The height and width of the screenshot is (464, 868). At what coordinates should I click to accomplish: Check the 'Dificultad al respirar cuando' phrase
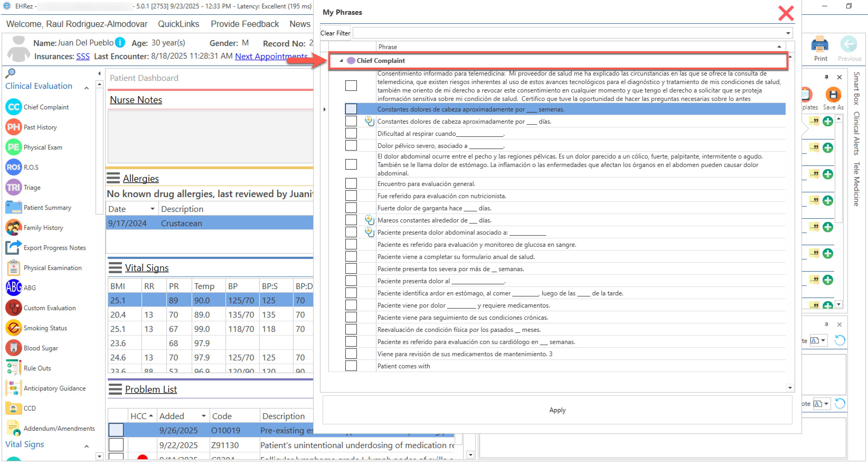351,133
